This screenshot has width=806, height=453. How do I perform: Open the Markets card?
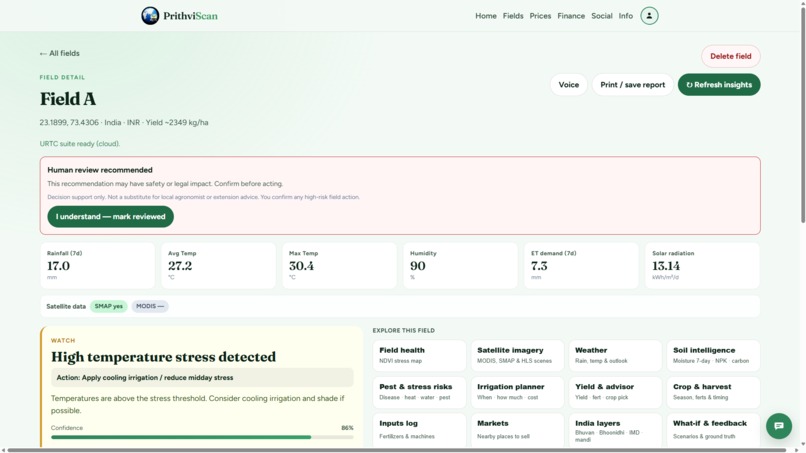click(x=517, y=430)
